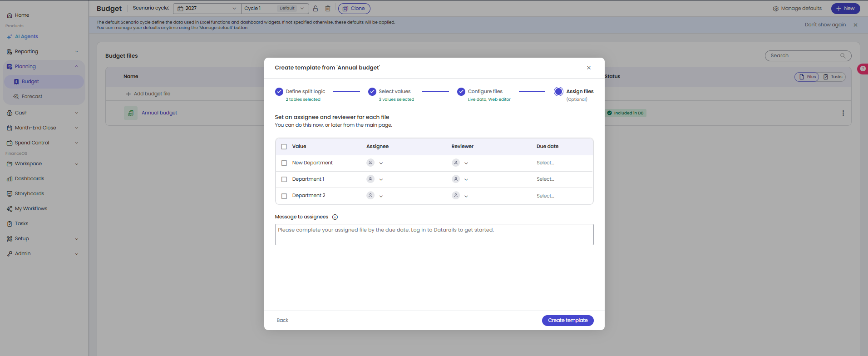Expand the Month-End Close section
Image resolution: width=868 pixels, height=356 pixels.
[77, 128]
